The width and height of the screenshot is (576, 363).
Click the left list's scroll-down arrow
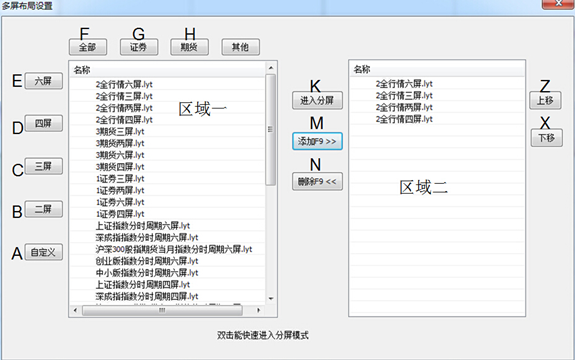pyautogui.click(x=271, y=298)
